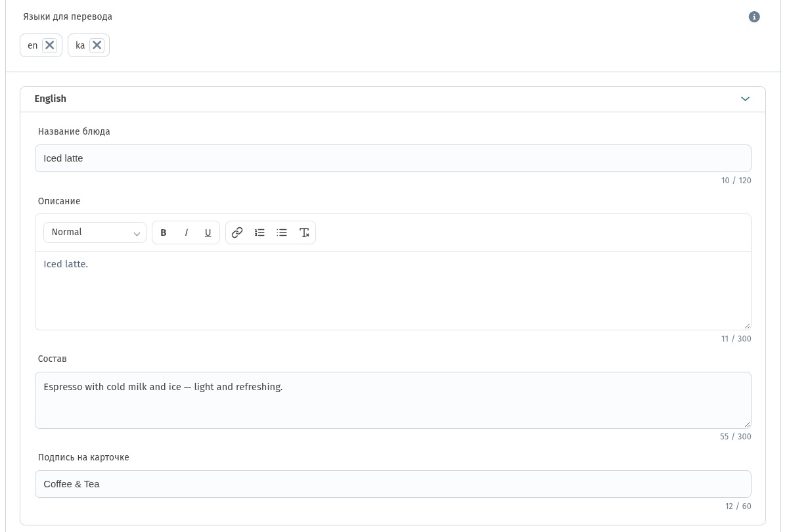
Task: Click the English section header title
Action: pos(50,99)
